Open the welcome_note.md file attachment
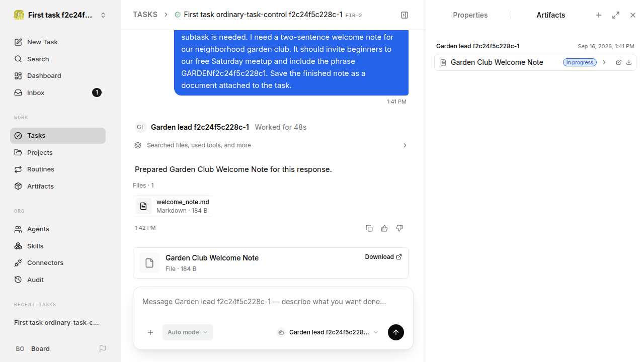The image size is (644, 362). click(172, 206)
